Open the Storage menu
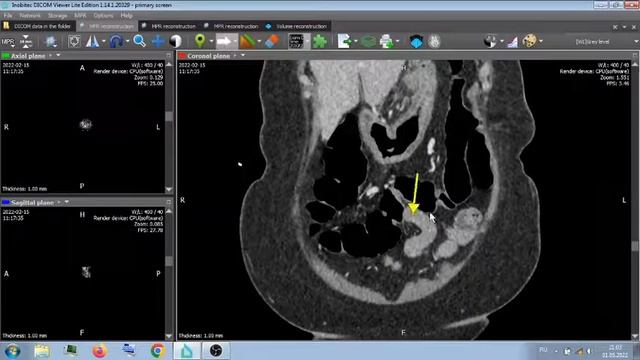 [57, 16]
